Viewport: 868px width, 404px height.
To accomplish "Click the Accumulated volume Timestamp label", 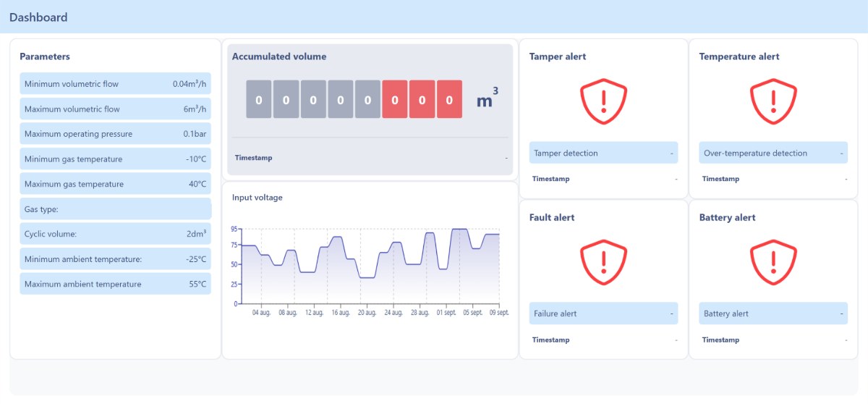I will click(x=254, y=157).
